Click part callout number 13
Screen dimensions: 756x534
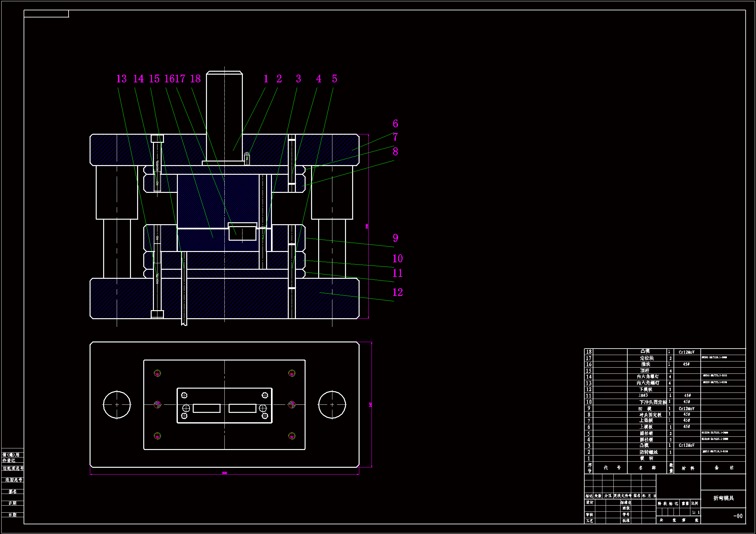122,79
